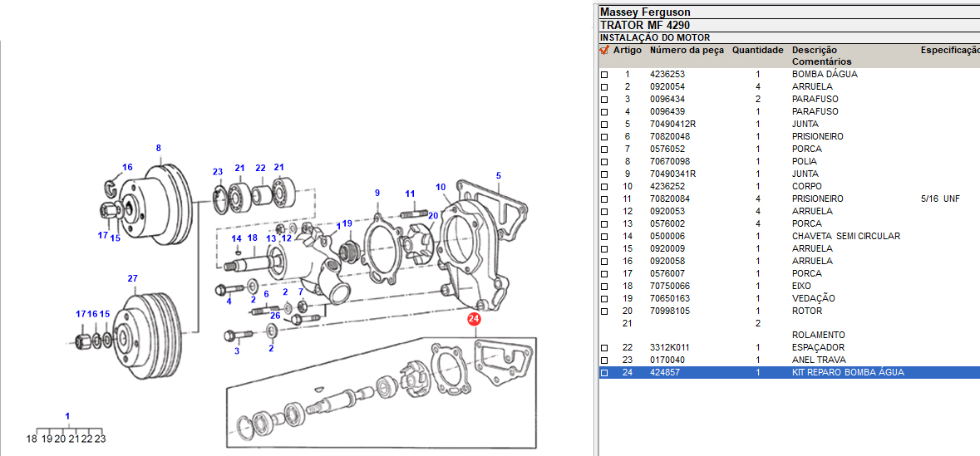Image resolution: width=980 pixels, height=456 pixels.
Task: Click part number 3312K011 for ESPAÇADOR
Action: 669,348
